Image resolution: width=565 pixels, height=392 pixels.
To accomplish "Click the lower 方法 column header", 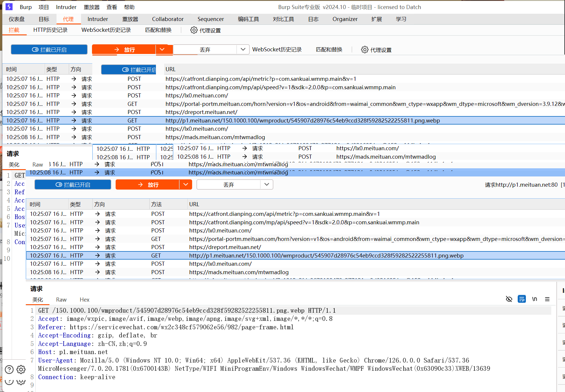I will click(157, 204).
